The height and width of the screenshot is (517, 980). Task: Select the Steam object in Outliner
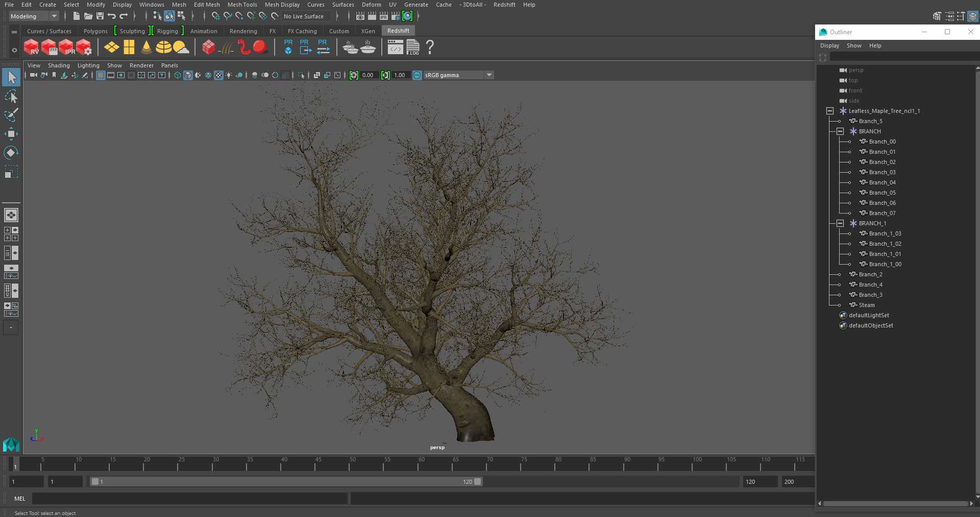click(x=867, y=305)
